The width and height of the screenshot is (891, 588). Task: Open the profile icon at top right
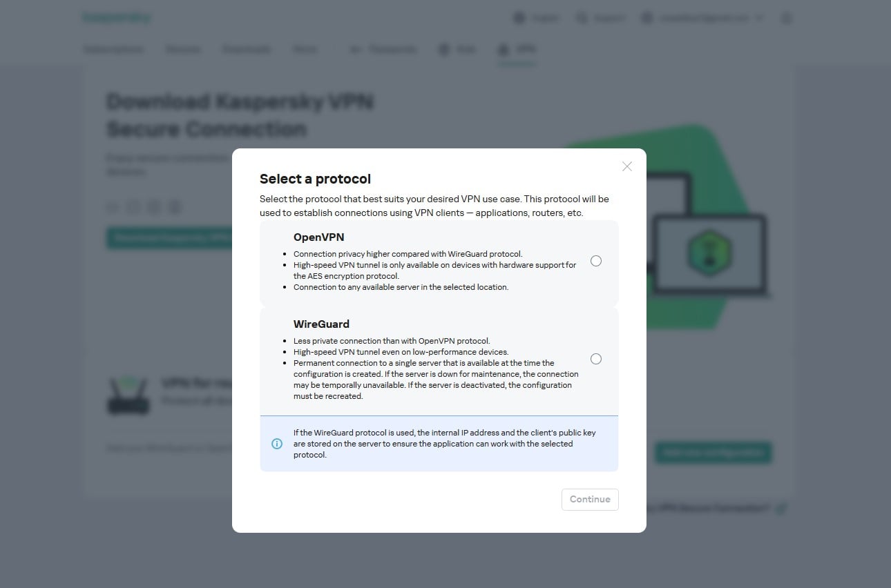tap(786, 17)
